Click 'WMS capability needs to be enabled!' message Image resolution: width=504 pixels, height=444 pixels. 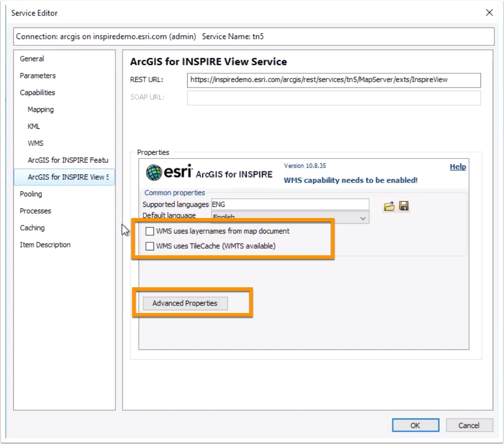click(350, 180)
